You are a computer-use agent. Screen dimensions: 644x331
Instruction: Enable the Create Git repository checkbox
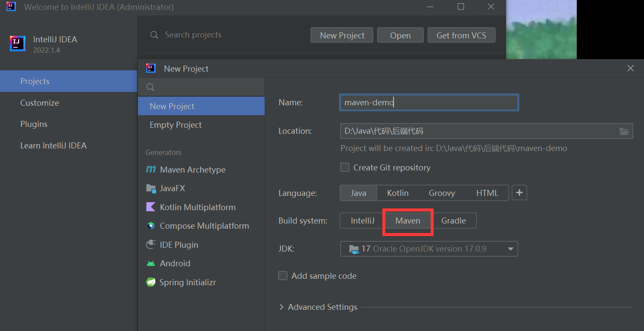tap(345, 167)
